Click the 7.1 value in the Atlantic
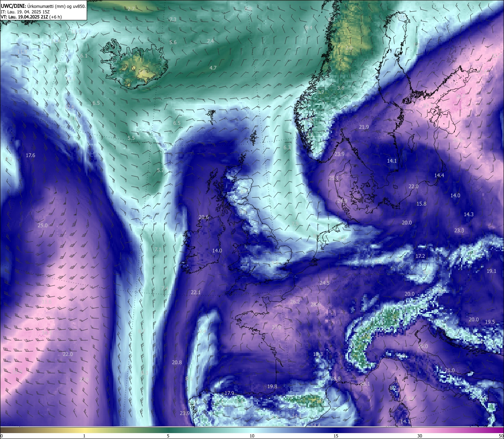Viewport: 504px width, 439px height. coord(158,250)
